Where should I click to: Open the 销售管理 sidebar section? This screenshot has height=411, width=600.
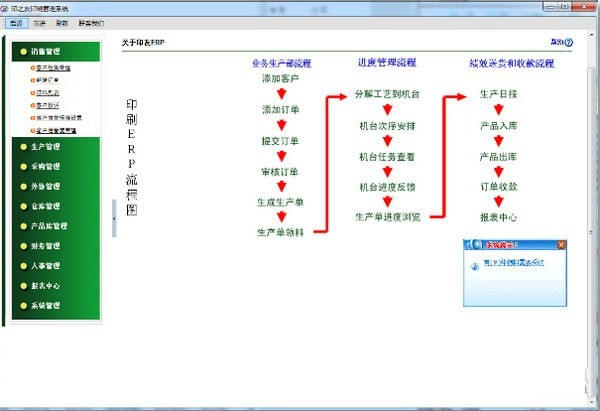coord(56,51)
